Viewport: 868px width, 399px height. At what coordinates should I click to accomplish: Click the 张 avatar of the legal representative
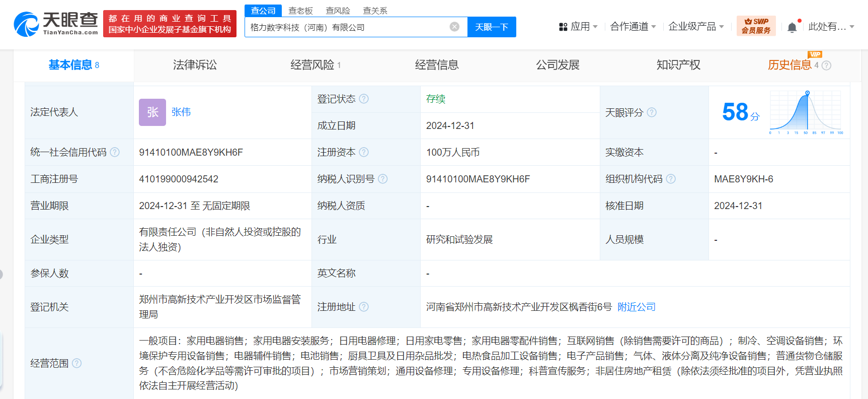click(152, 112)
